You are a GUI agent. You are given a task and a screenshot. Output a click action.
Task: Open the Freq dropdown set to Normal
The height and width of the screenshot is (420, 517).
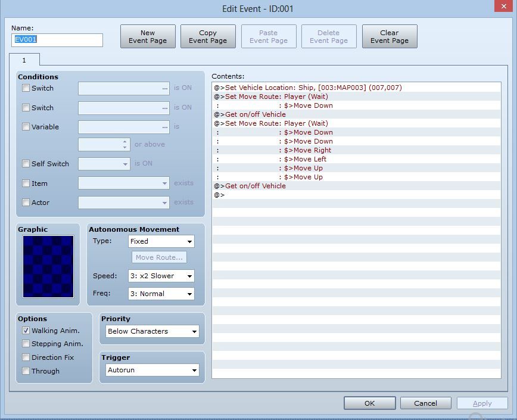coord(161,294)
